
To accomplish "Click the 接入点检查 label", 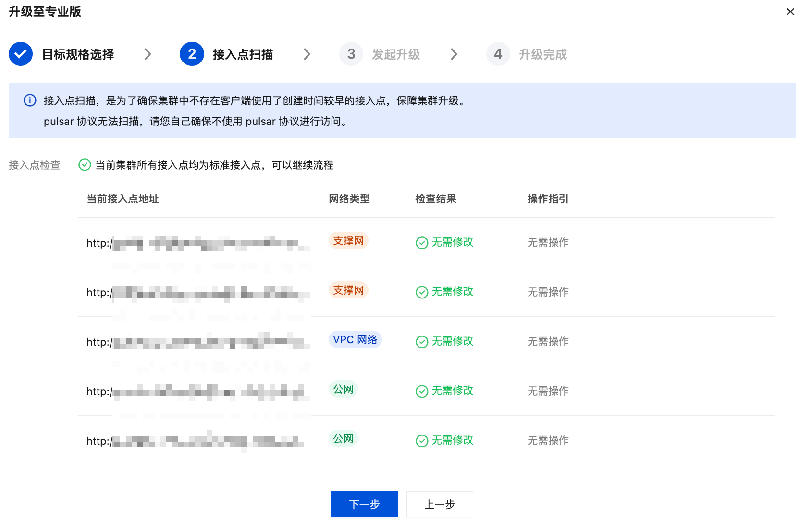I will (35, 165).
